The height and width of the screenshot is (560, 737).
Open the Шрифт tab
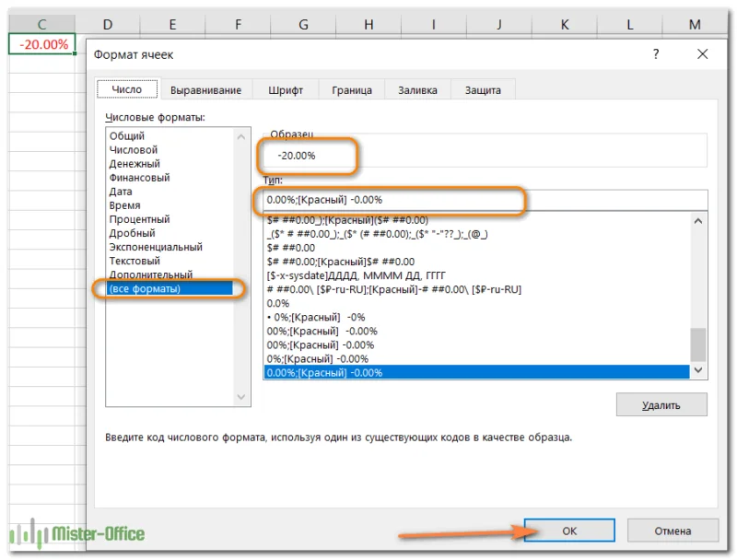point(286,89)
